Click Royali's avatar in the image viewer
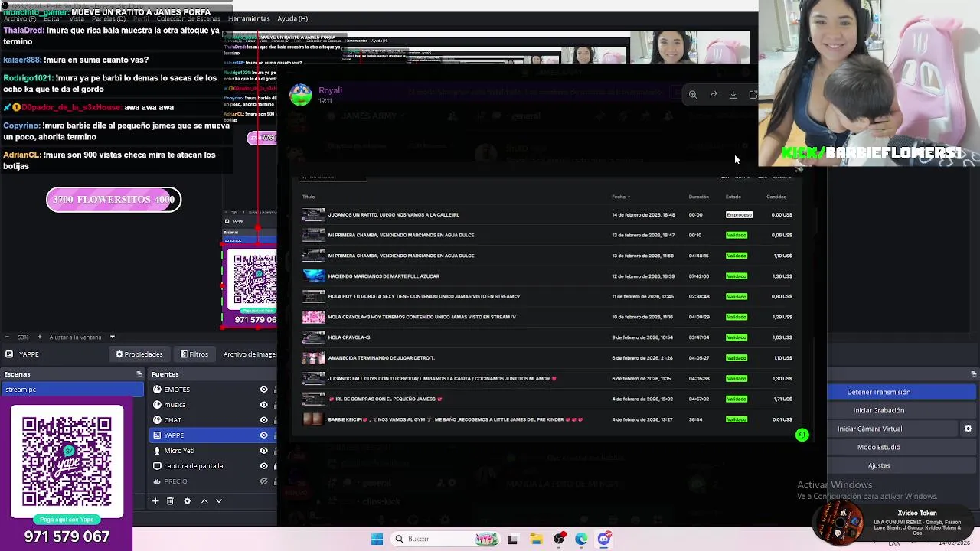 coord(301,95)
